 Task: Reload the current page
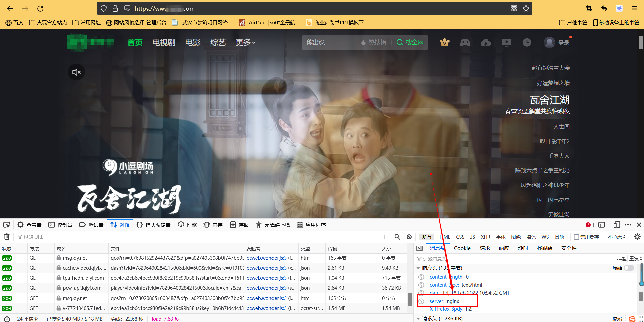(40, 9)
